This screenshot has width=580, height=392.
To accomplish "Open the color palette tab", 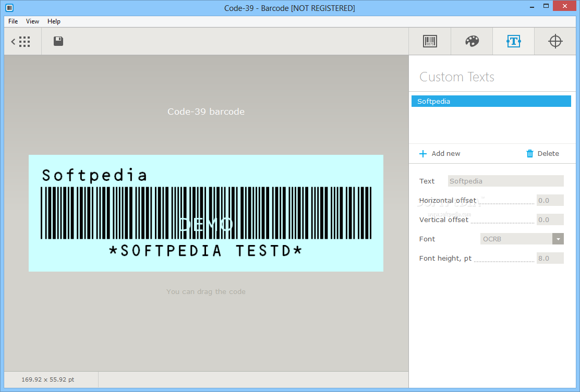I will [x=472, y=41].
